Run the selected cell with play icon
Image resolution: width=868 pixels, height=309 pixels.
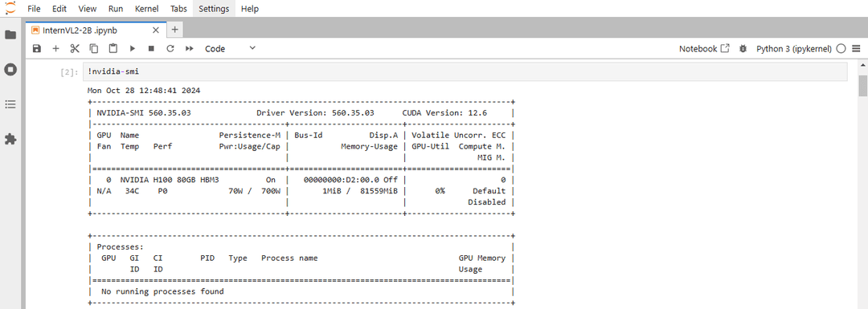tap(133, 49)
